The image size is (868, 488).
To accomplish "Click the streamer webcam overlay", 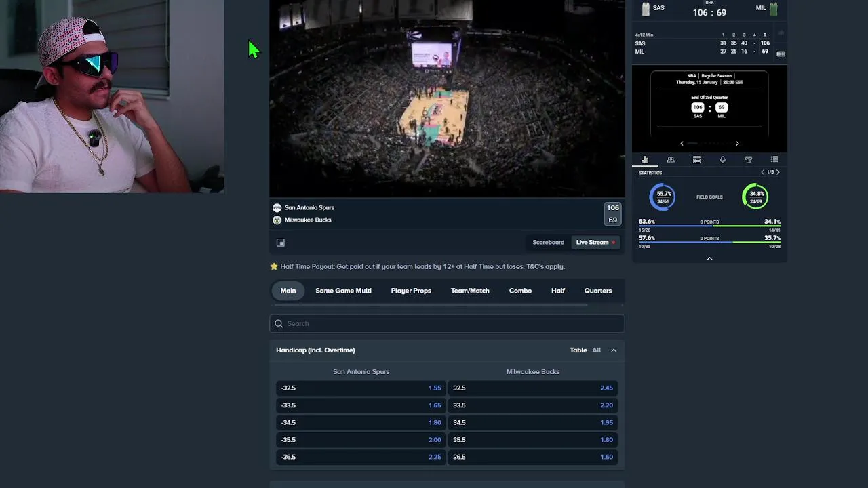I will (x=112, y=96).
